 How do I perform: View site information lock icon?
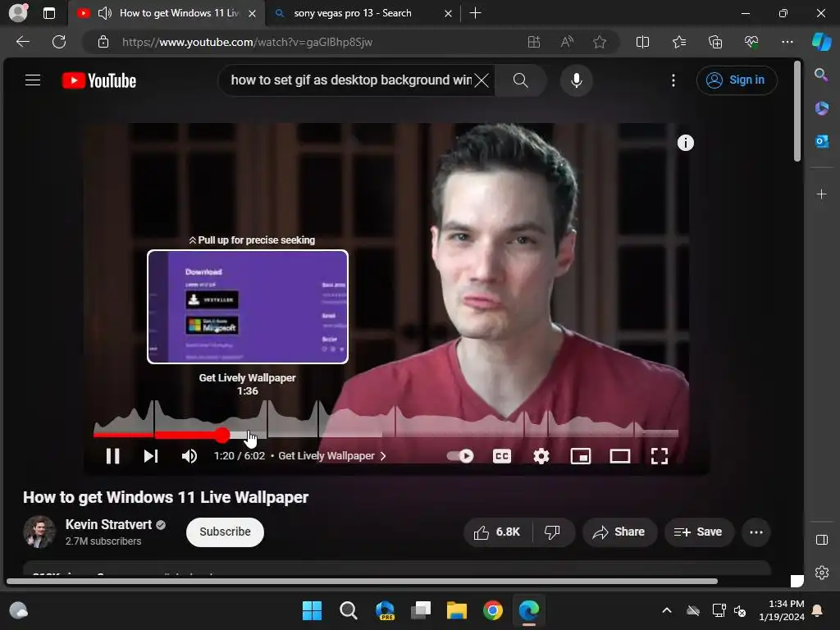click(x=103, y=42)
